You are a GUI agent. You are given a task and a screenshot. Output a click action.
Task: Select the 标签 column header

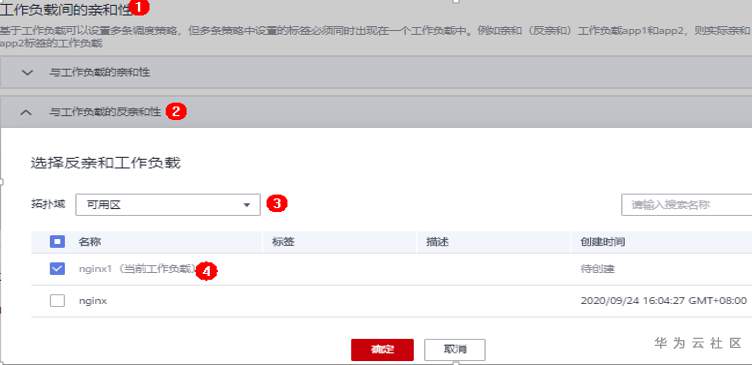pos(283,242)
